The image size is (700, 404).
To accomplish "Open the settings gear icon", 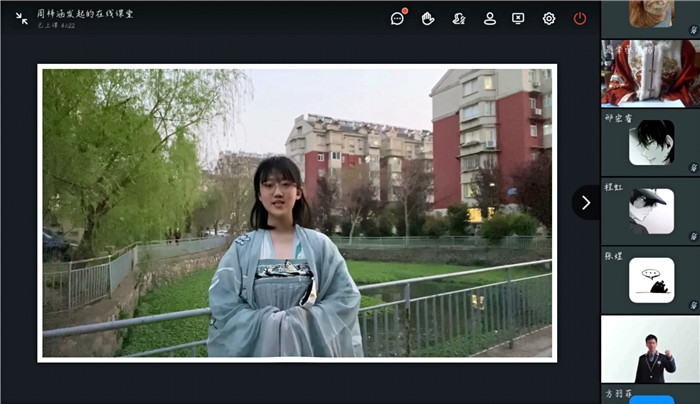I will coord(549,18).
